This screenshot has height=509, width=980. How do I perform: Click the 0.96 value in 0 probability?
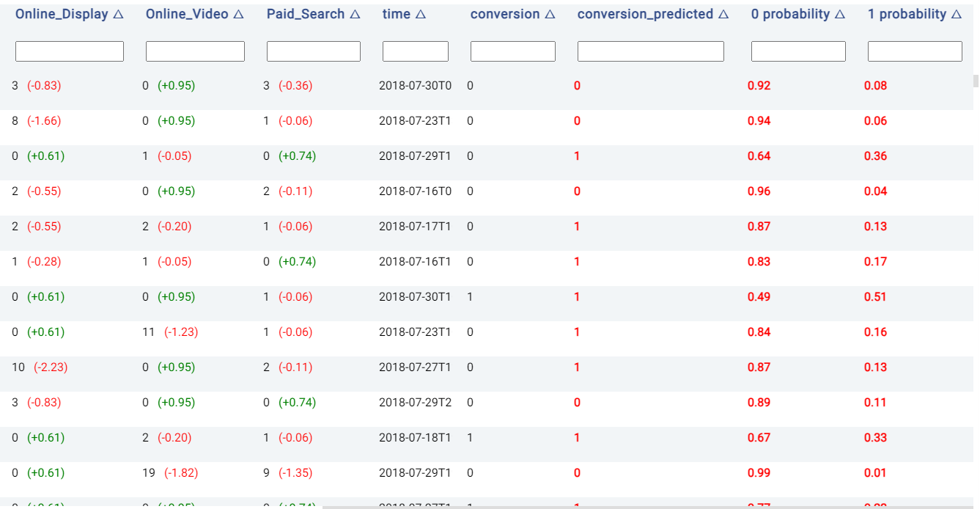pos(759,191)
